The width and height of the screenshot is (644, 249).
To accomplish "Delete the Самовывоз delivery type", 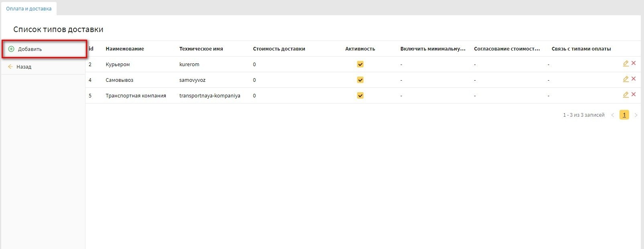I will coord(634,79).
